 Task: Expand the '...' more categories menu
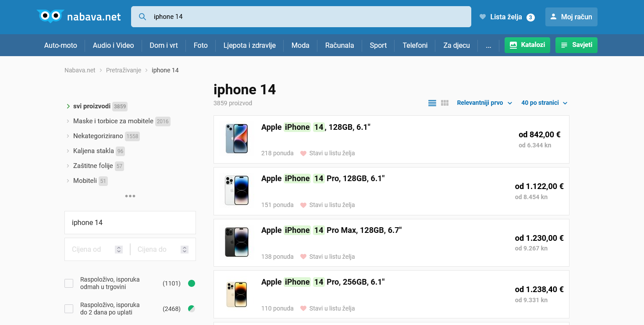click(488, 45)
